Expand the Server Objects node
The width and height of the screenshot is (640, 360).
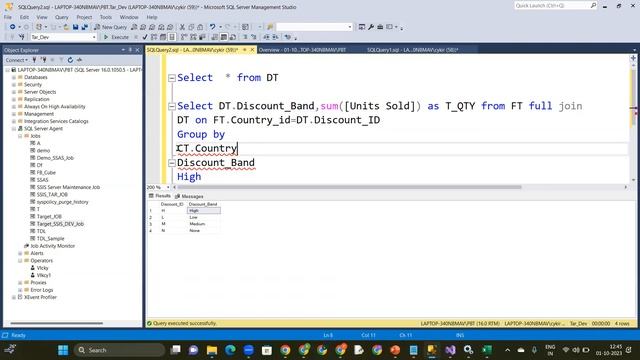pos(14,92)
